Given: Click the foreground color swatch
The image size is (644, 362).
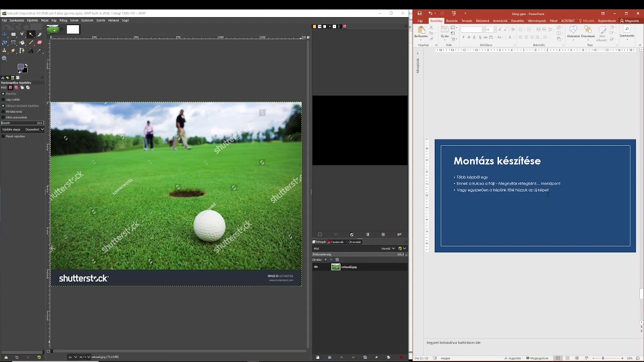Looking at the screenshot, I should click(x=21, y=66).
